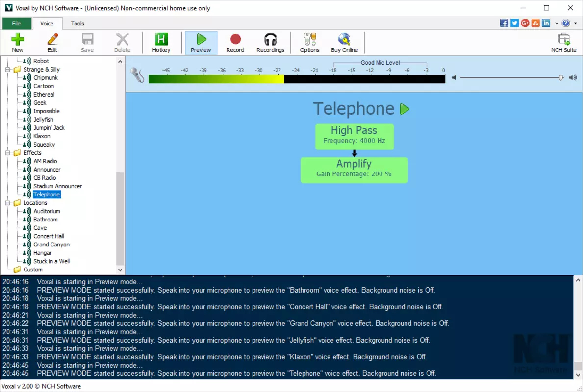Select the Cave location

pyautogui.click(x=40, y=228)
